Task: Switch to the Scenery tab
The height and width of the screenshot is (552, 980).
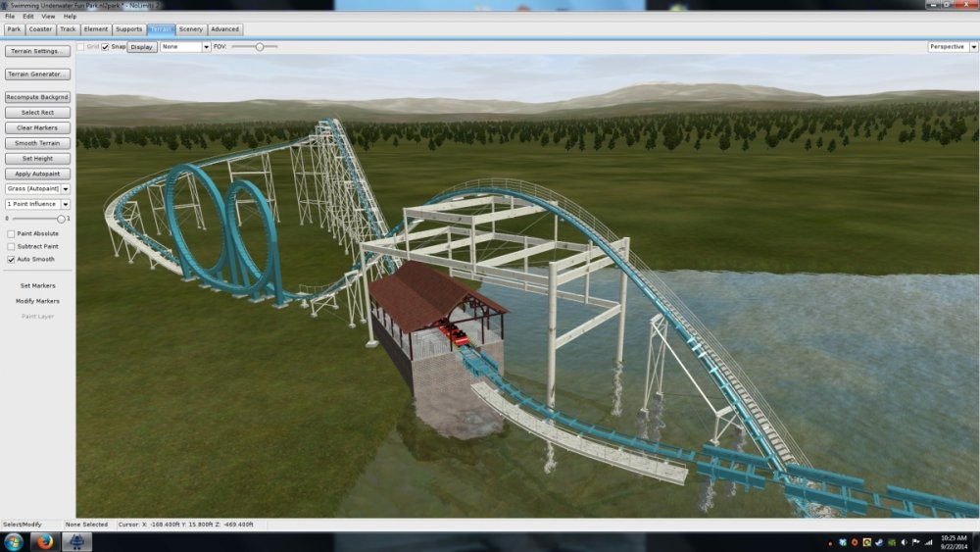Action: (x=190, y=29)
